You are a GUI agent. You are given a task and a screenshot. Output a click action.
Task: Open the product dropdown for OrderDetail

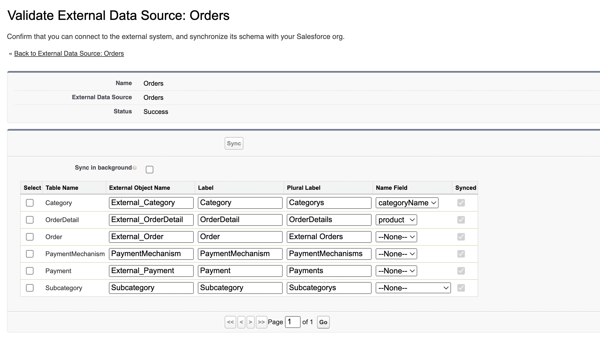tap(396, 220)
